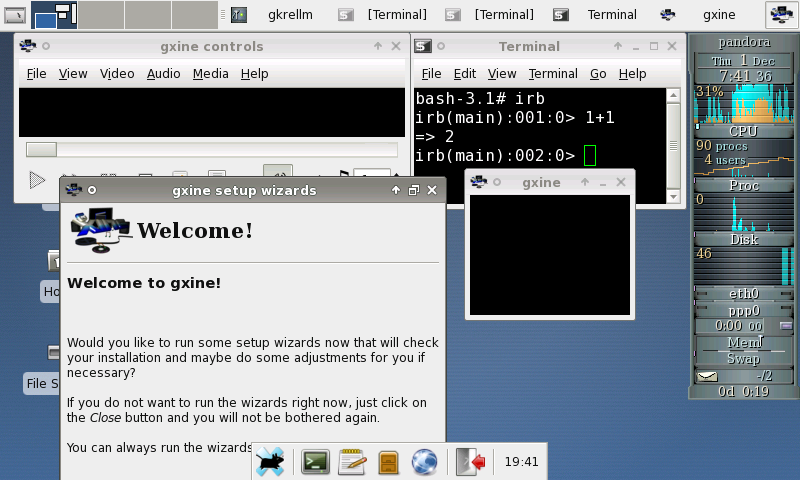This screenshot has height=480, width=800.
Task: Open the Media menu in gxine controls
Action: (210, 73)
